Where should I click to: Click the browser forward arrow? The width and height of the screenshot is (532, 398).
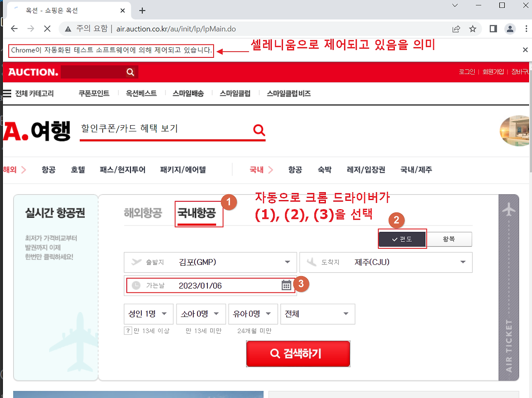[x=31, y=29]
